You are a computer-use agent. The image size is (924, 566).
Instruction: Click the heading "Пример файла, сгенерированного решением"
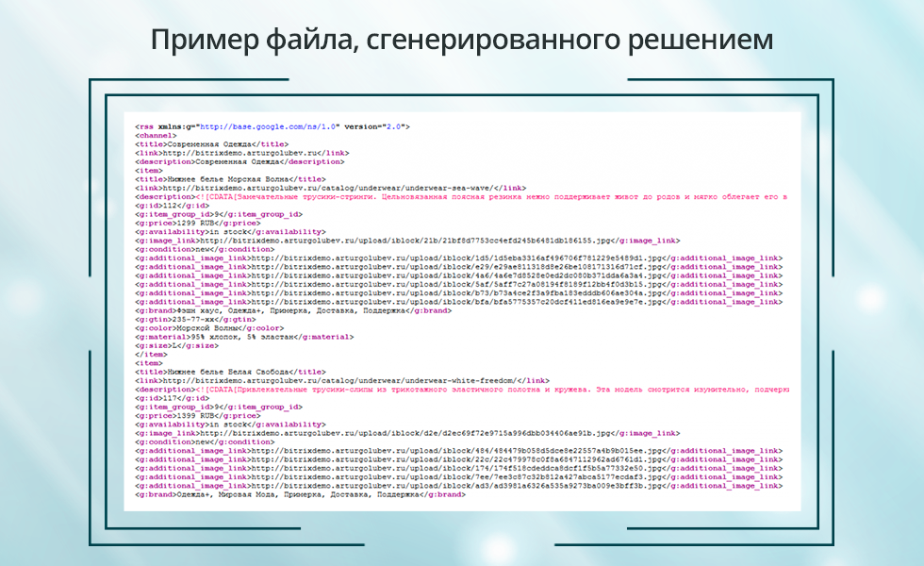(462, 41)
